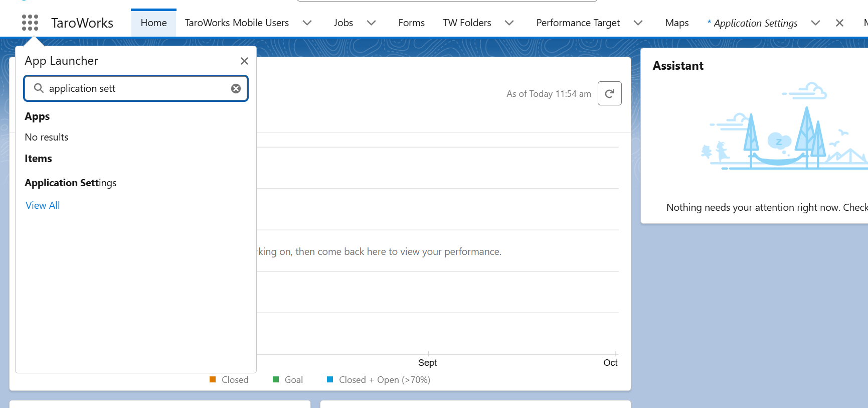Screen dimensions: 868x408
Task: Switch to the Maps tab
Action: tap(676, 23)
